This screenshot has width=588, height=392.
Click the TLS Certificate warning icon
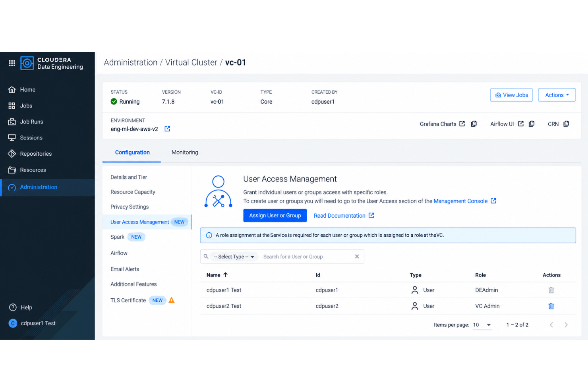coord(172,300)
